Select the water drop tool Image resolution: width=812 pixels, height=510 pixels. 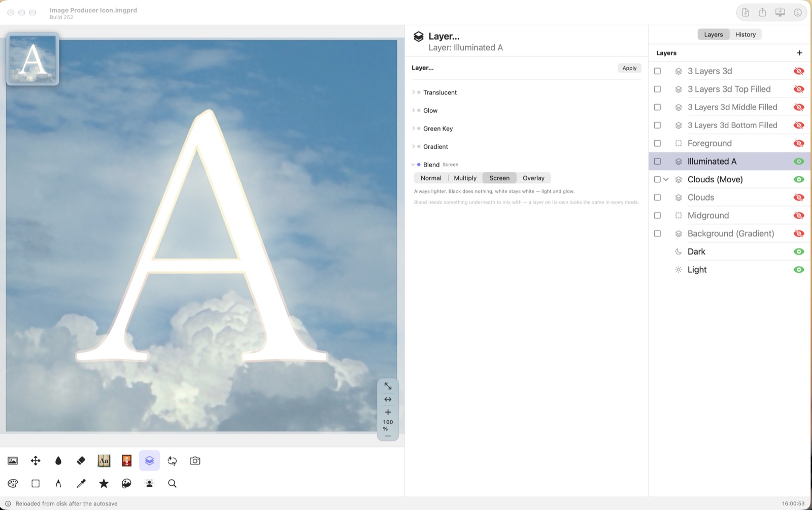(x=58, y=461)
